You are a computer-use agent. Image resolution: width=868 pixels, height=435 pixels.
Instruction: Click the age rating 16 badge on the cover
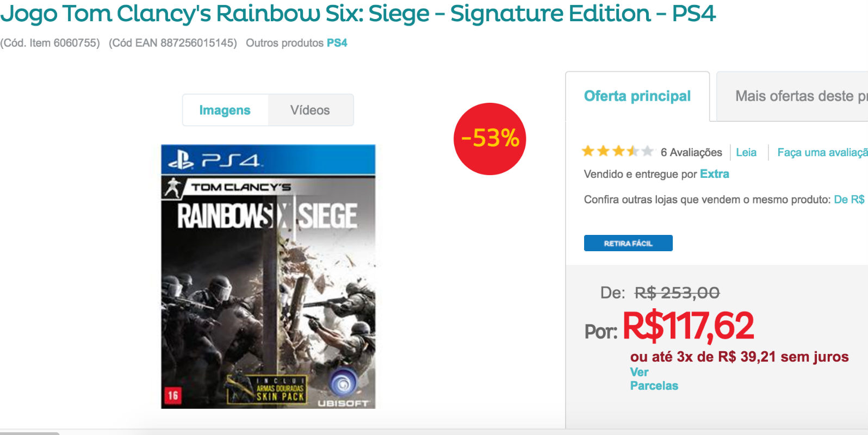coord(172,395)
